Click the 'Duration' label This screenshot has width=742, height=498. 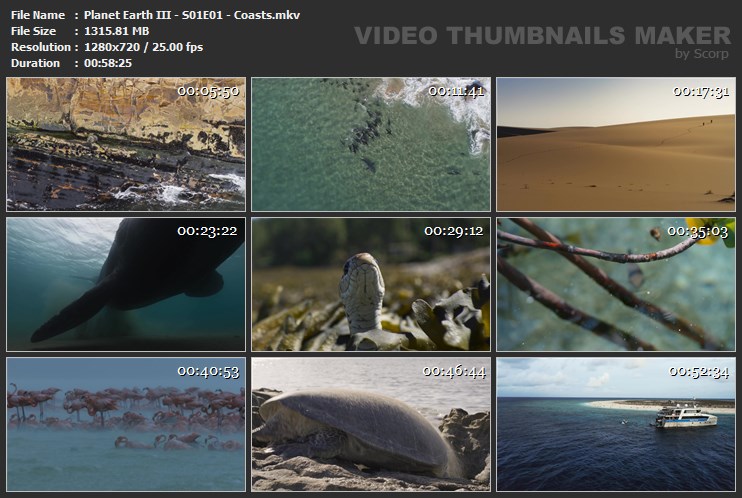(x=35, y=63)
